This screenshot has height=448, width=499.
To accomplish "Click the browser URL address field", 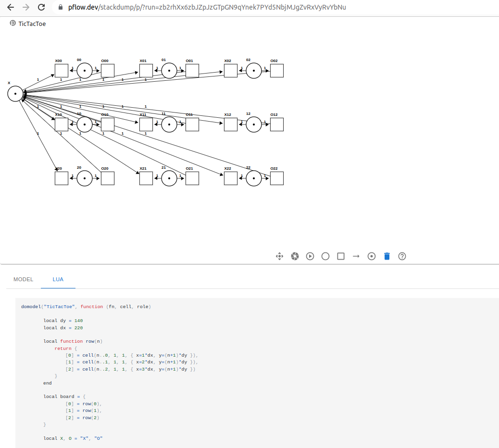I will point(207,7).
